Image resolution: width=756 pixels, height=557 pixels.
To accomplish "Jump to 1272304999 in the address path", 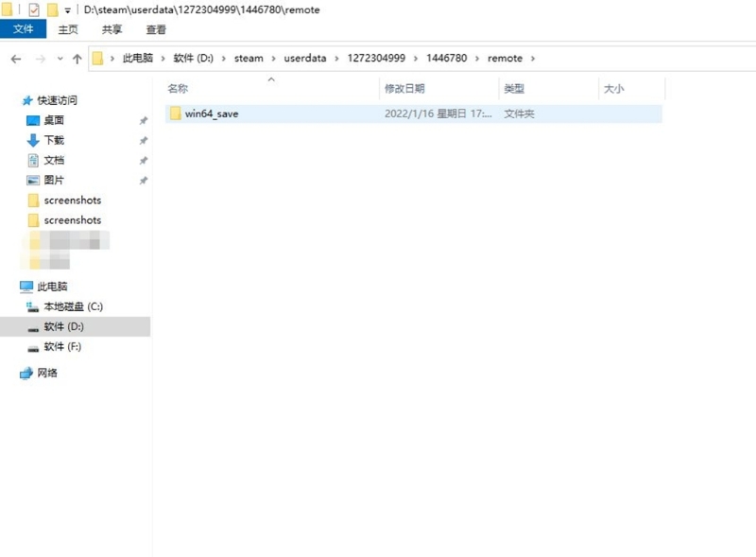I will click(377, 59).
